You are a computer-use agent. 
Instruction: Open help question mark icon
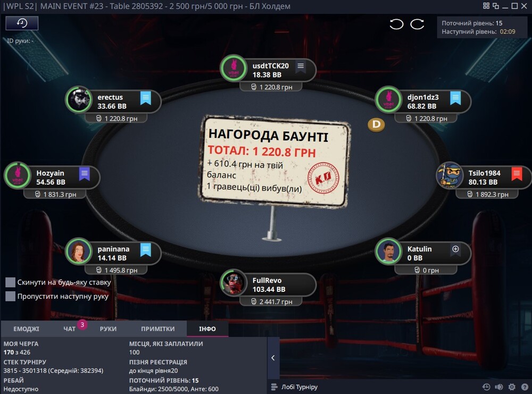click(x=524, y=387)
